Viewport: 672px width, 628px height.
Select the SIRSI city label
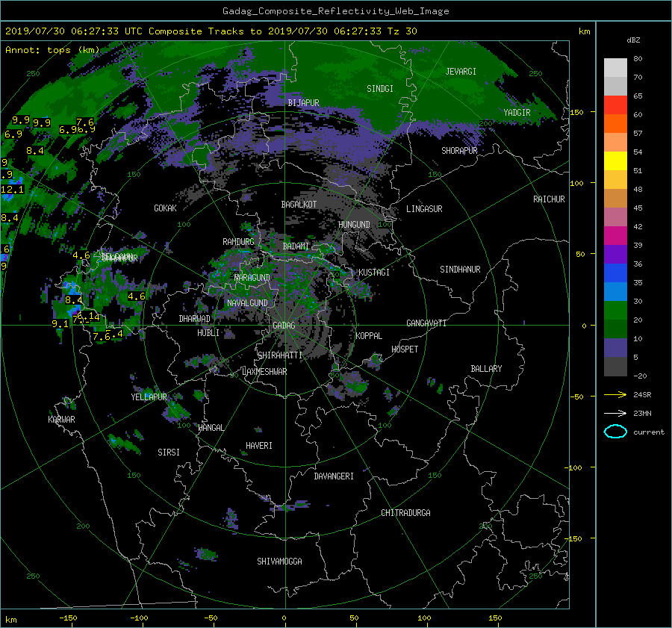tap(169, 453)
